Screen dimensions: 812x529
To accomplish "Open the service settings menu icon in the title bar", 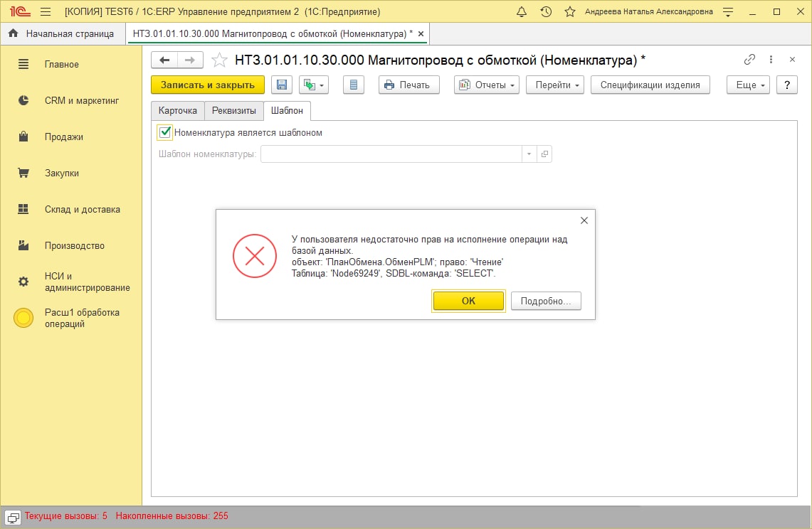I will (x=727, y=12).
